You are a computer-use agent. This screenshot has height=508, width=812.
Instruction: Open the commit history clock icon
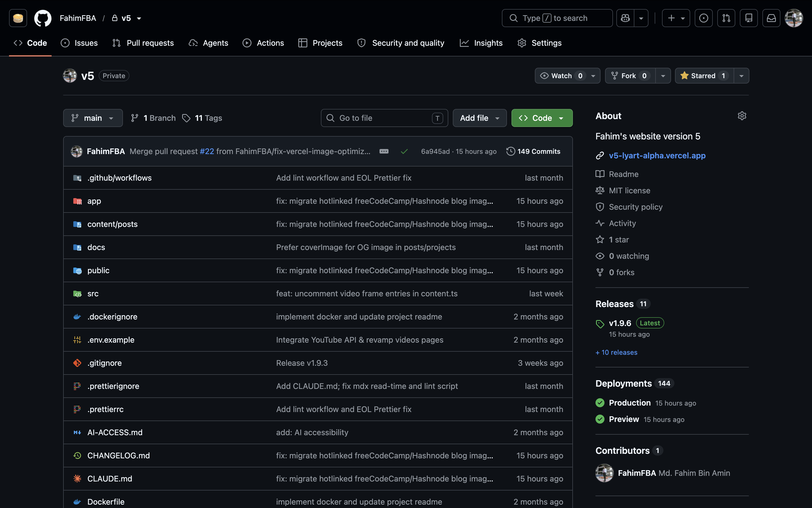[510, 152]
